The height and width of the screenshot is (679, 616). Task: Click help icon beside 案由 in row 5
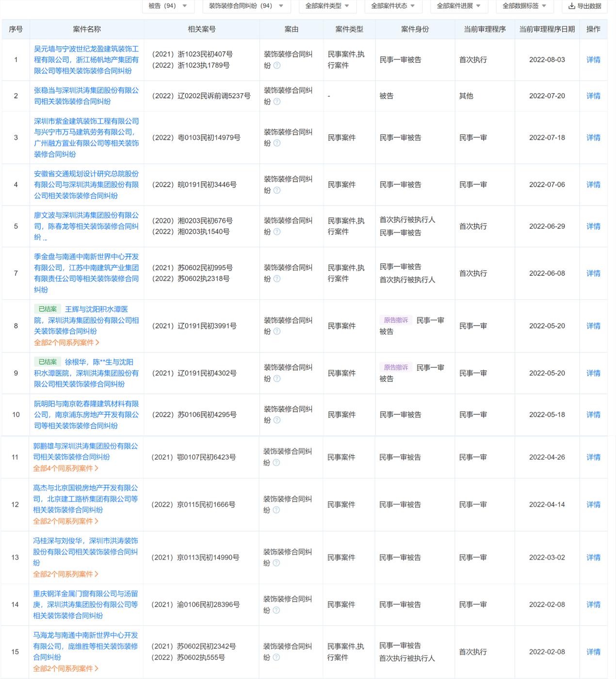(x=277, y=232)
